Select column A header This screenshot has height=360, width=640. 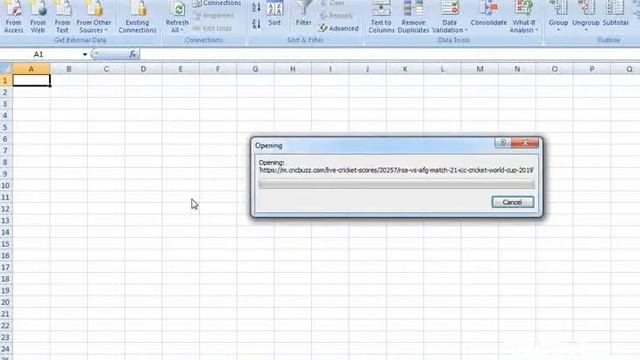click(x=31, y=69)
